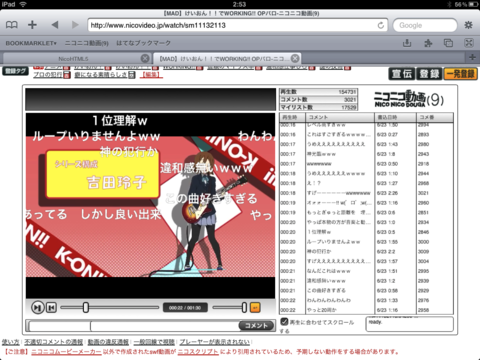Screen dimensions: 480x360
Task: Open the 使い方 link
Action: [x=11, y=342]
